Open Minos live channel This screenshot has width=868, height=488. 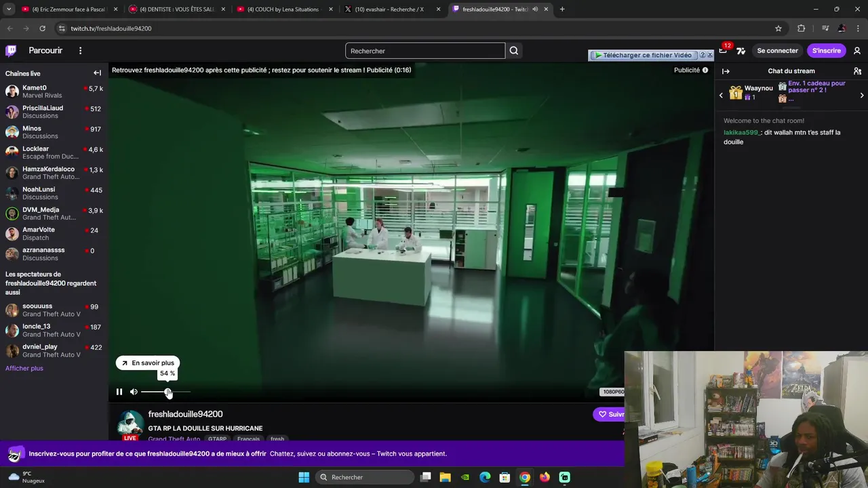(x=54, y=132)
